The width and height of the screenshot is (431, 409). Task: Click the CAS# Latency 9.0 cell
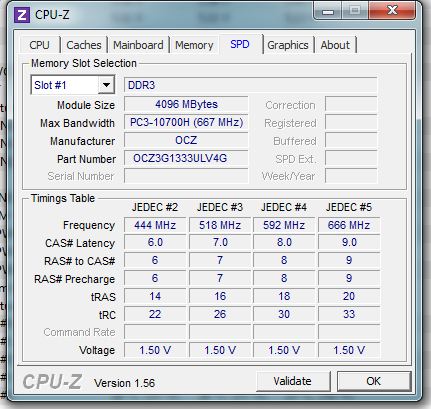tap(349, 242)
